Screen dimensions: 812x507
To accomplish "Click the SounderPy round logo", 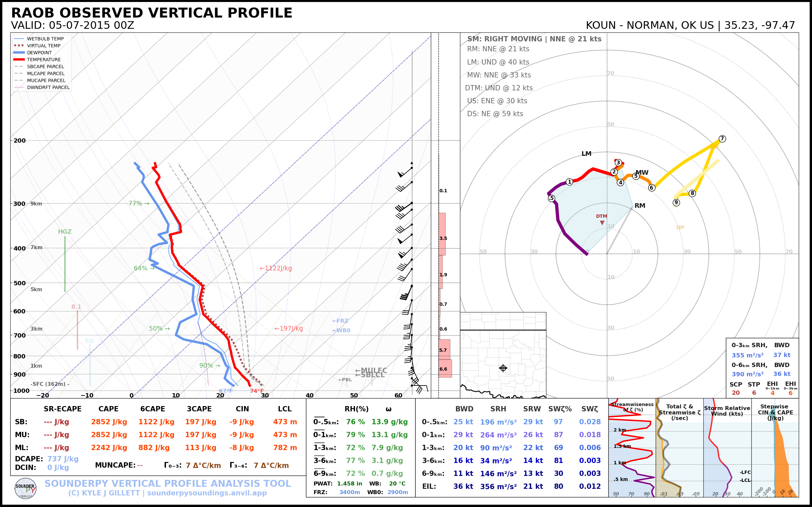I will coord(25,488).
